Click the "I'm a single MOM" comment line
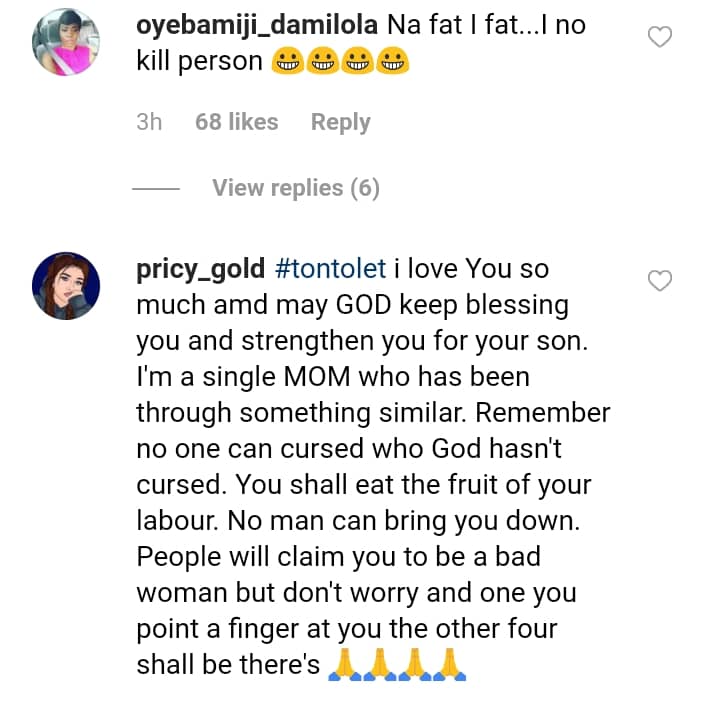 coord(332,377)
